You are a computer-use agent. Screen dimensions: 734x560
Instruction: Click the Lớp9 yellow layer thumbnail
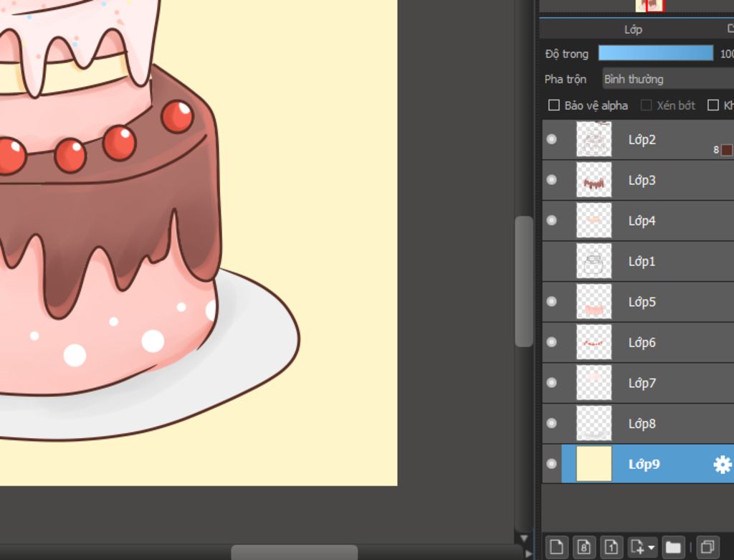coord(594,463)
